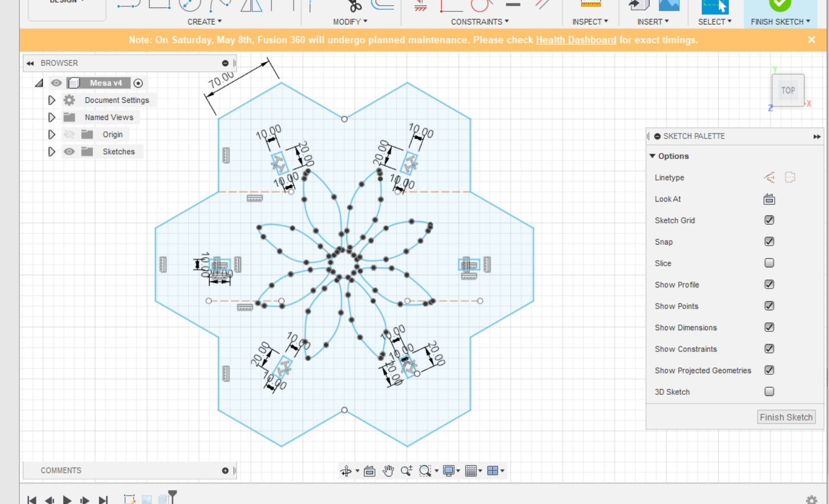Hide the Mesa v4 component eye
The width and height of the screenshot is (829, 504).
56,83
